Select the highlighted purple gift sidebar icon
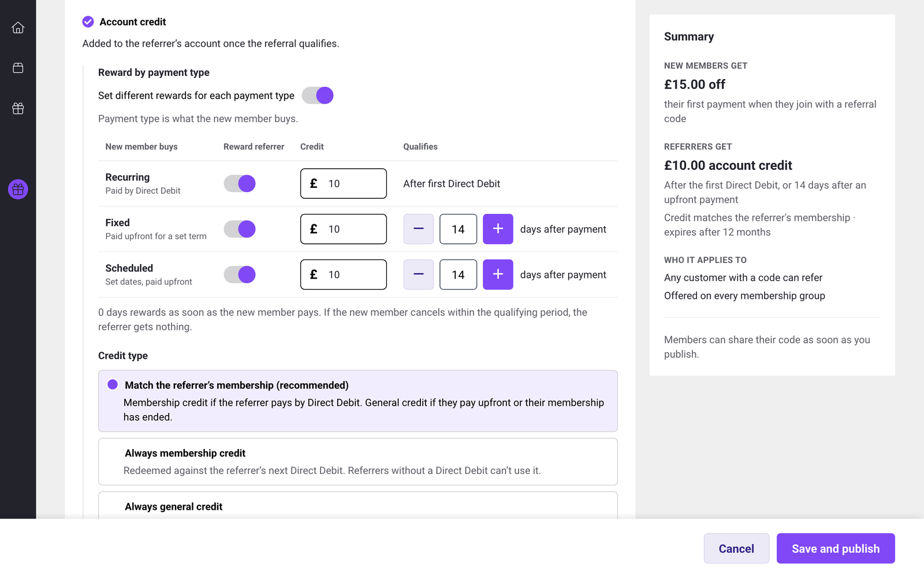 point(18,189)
